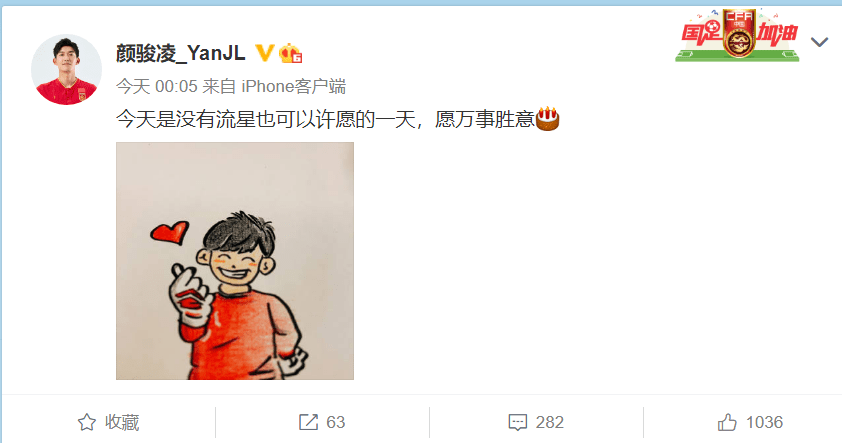Viewport: 842px width, 443px height.
Task: Open the cartoon finger-heart drawing image
Action: point(235,261)
